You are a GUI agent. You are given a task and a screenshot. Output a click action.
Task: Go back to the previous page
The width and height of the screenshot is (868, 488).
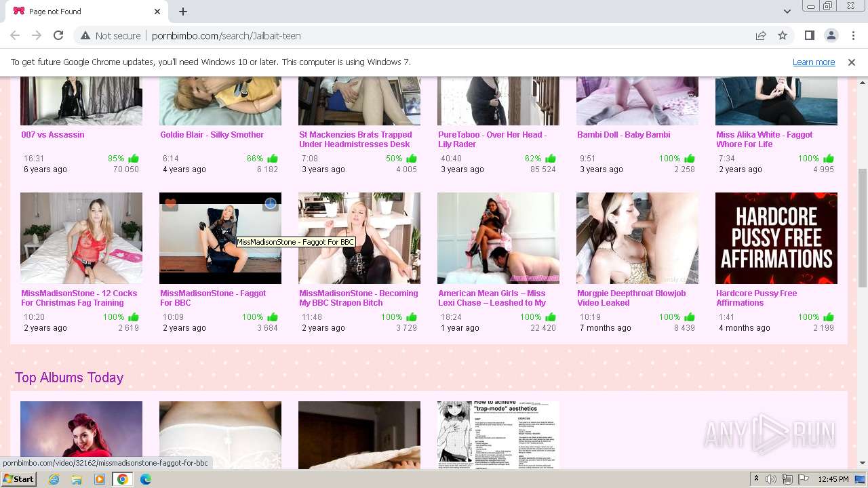tap(15, 36)
